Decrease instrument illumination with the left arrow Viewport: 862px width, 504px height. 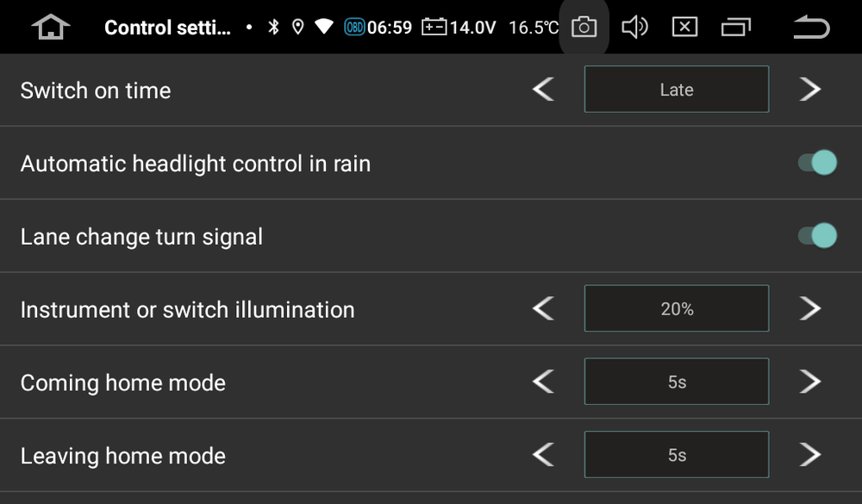point(543,308)
